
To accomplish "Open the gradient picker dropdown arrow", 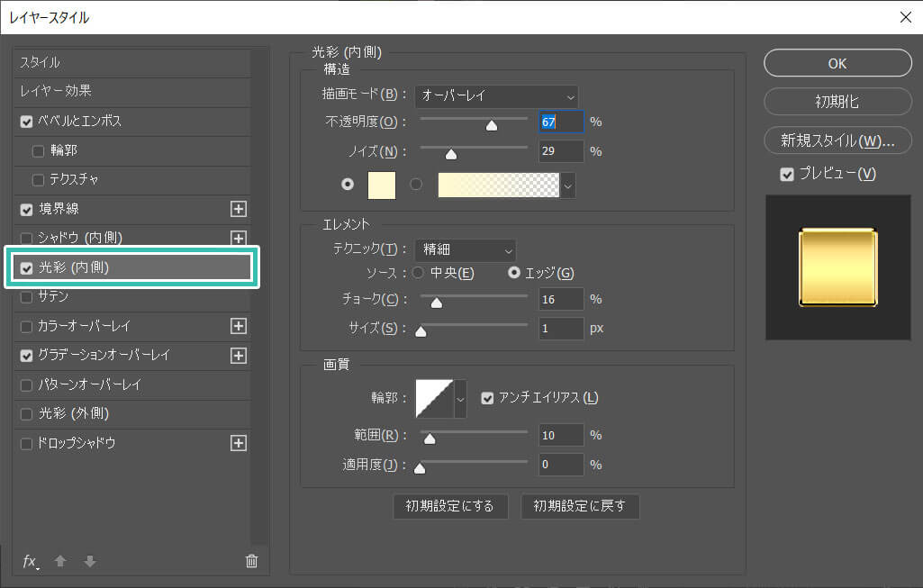I will pos(567,186).
